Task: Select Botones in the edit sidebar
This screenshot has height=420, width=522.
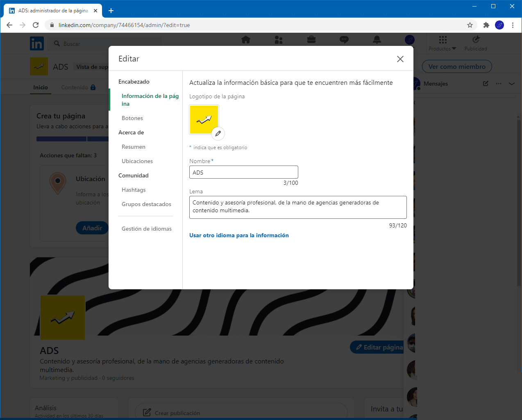Action: point(132,118)
